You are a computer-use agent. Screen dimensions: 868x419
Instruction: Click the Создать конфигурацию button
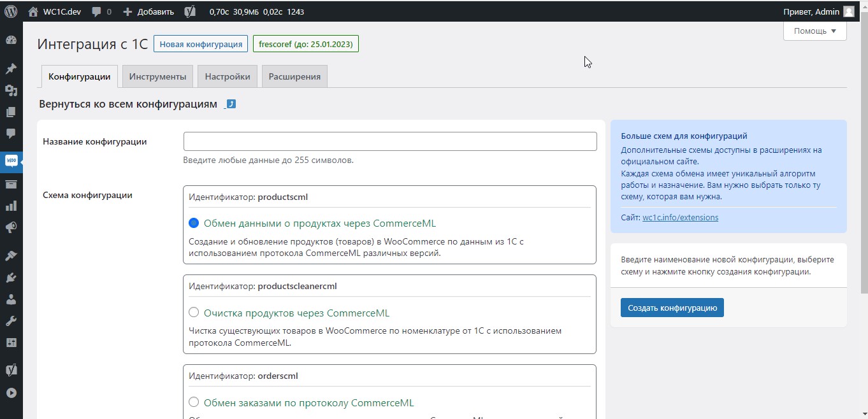pos(672,308)
